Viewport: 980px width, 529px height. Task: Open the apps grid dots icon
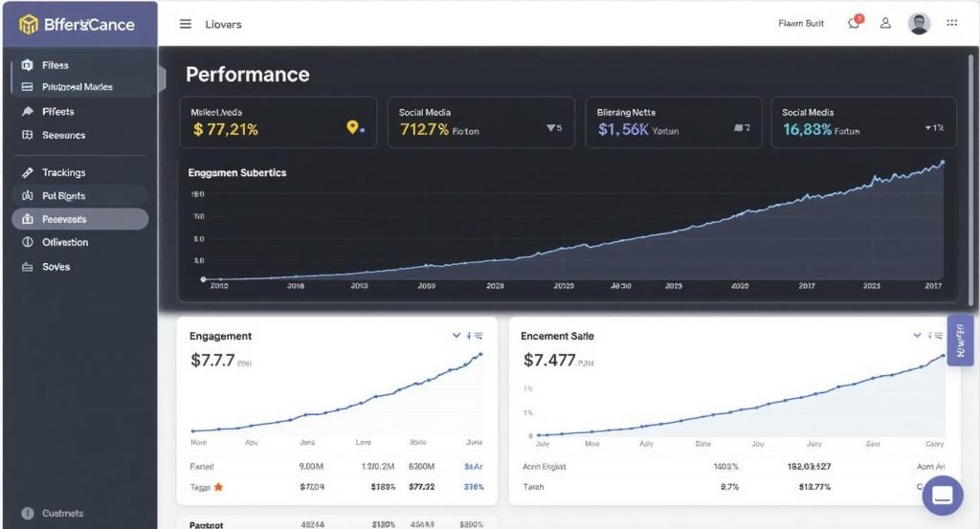click(x=952, y=24)
